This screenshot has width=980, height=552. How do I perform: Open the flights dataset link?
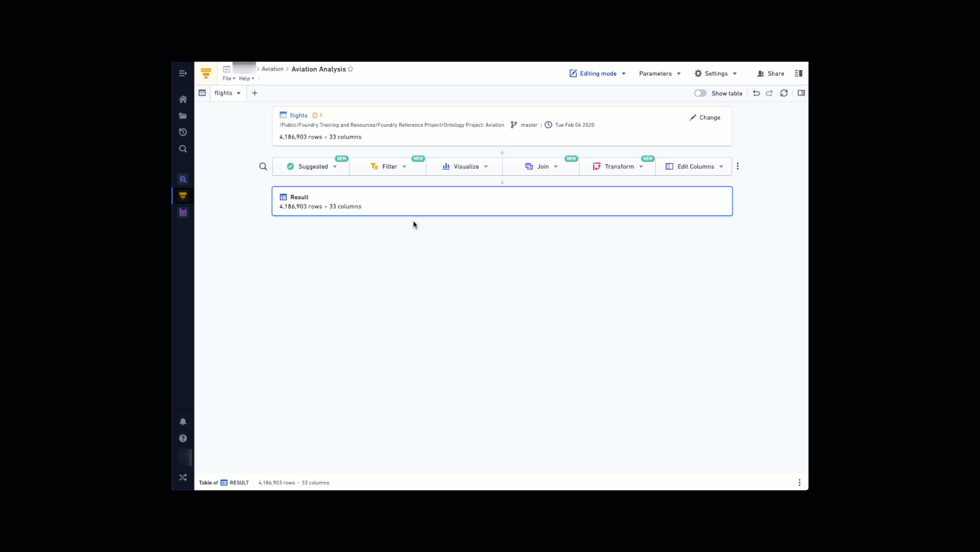(x=299, y=116)
